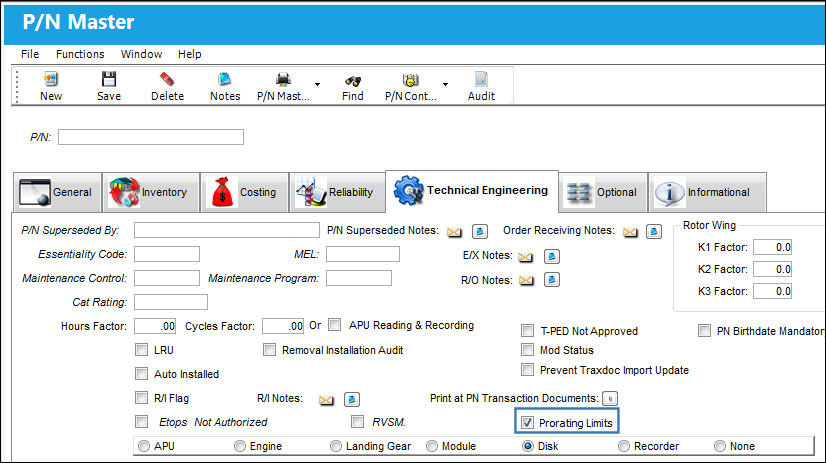826x463 pixels.
Task: Enable APU Reading & Recording checkbox
Action: click(335, 324)
